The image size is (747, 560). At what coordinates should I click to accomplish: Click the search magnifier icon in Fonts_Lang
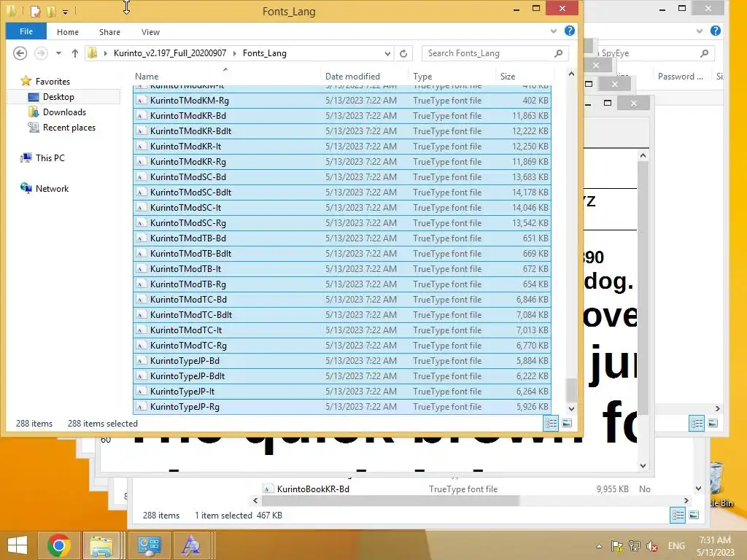559,53
